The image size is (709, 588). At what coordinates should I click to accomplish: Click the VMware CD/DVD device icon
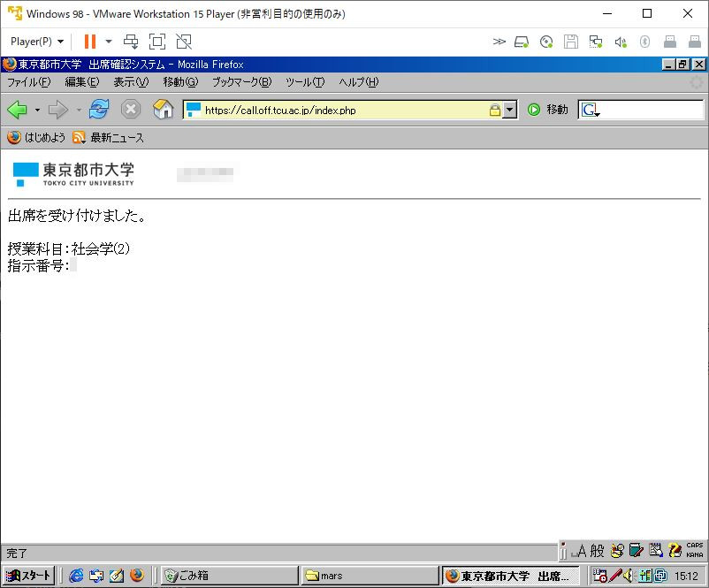click(x=546, y=42)
